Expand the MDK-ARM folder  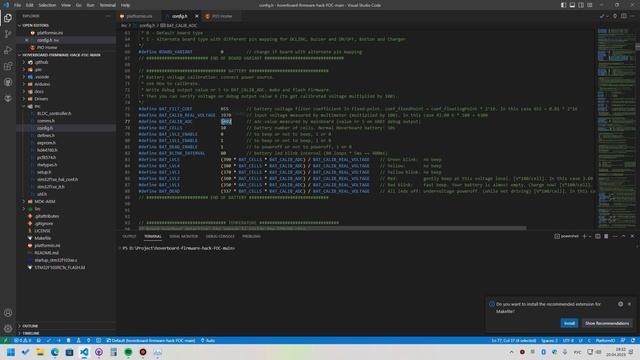click(44, 202)
